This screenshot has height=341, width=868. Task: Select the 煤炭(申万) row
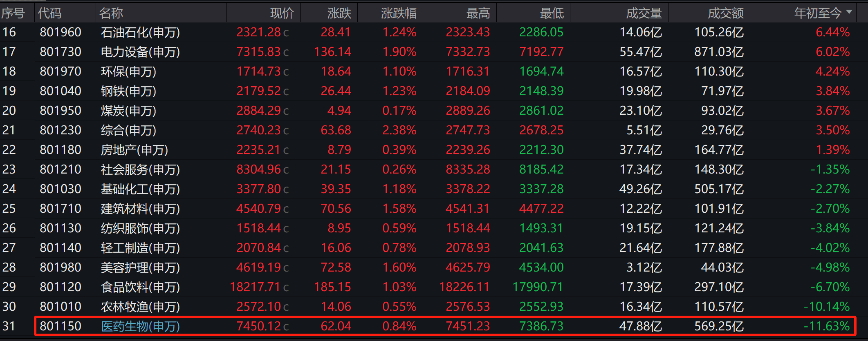coord(434,111)
